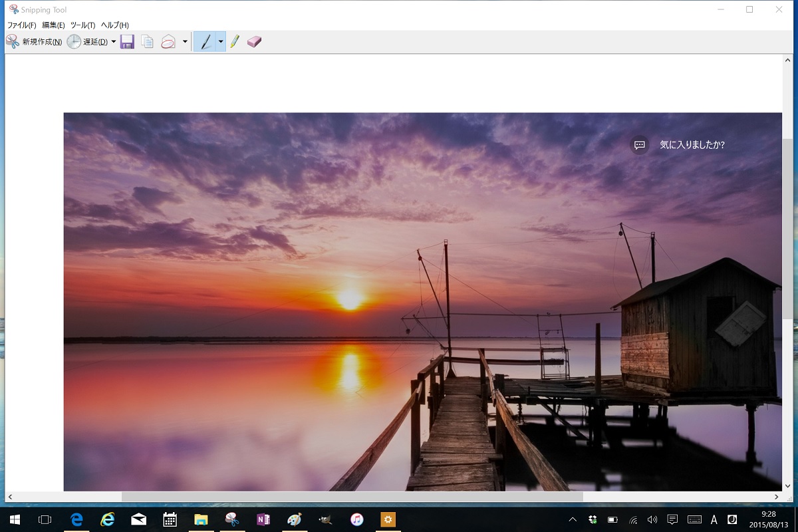Open the Windows Start menu
798x532 pixels.
click(15, 519)
